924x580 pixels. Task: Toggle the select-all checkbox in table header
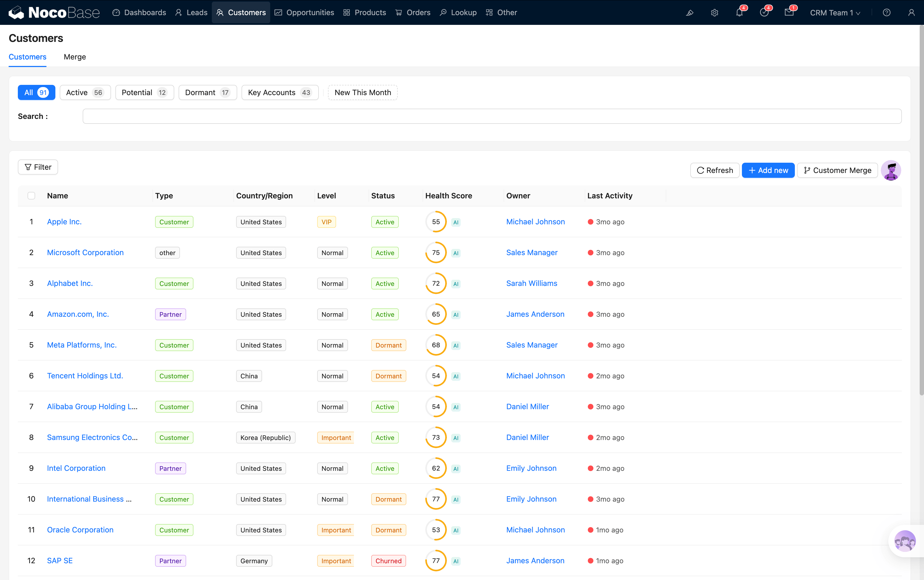(x=31, y=196)
